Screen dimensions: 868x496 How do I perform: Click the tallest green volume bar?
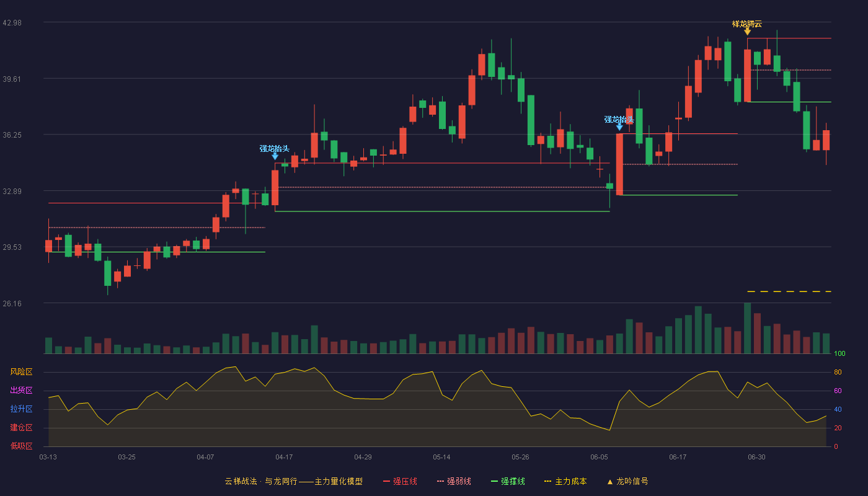tap(747, 328)
